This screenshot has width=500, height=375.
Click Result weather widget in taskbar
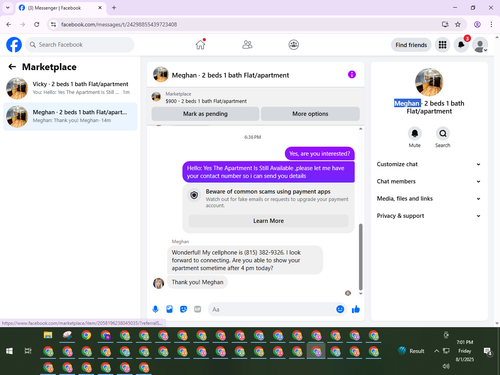coord(411,351)
